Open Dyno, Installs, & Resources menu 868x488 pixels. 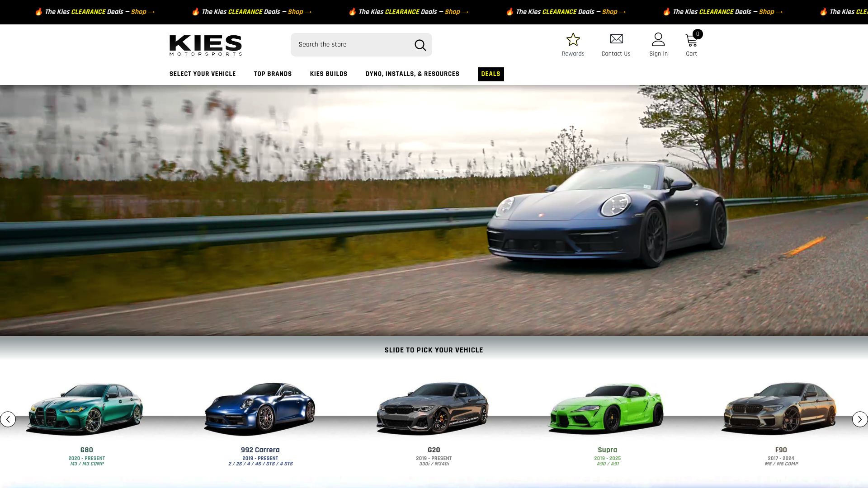coord(412,74)
